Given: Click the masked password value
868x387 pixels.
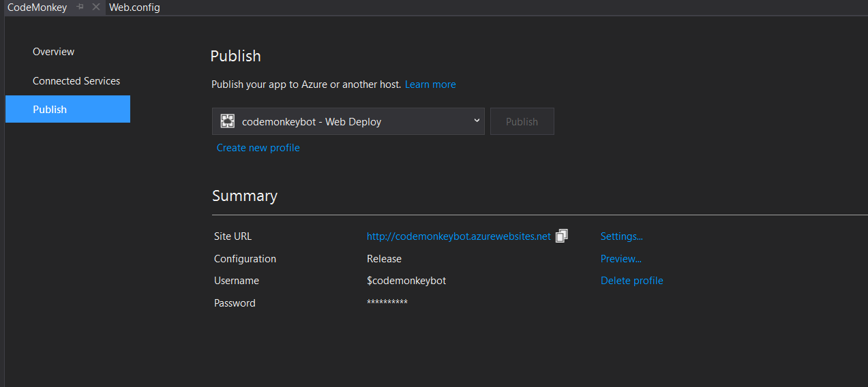Looking at the screenshot, I should pos(387,303).
